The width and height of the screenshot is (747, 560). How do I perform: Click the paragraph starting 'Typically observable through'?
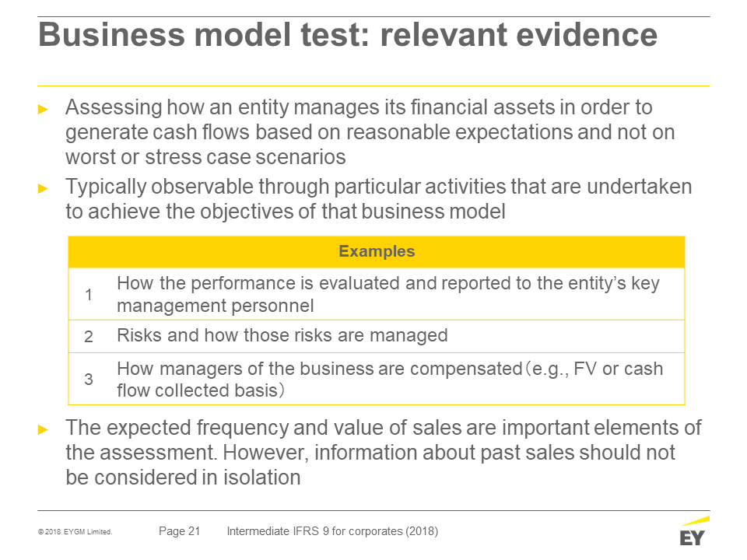coord(378,199)
